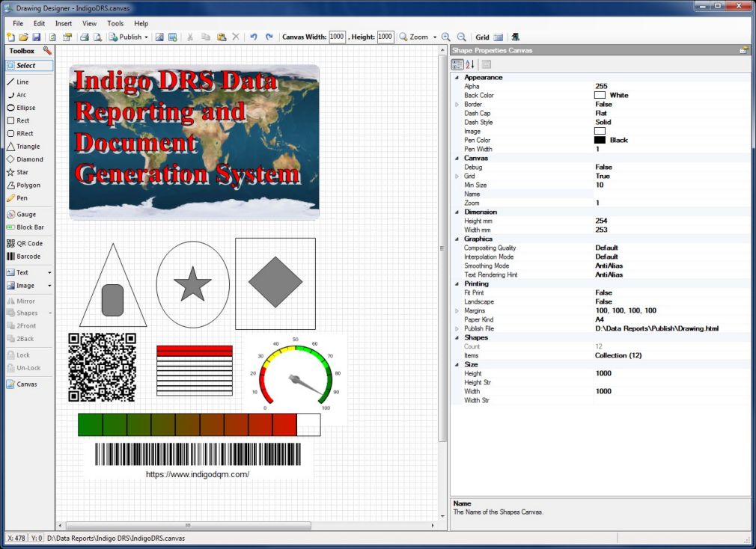
Task: Collapse the Appearance property category
Action: click(x=457, y=77)
